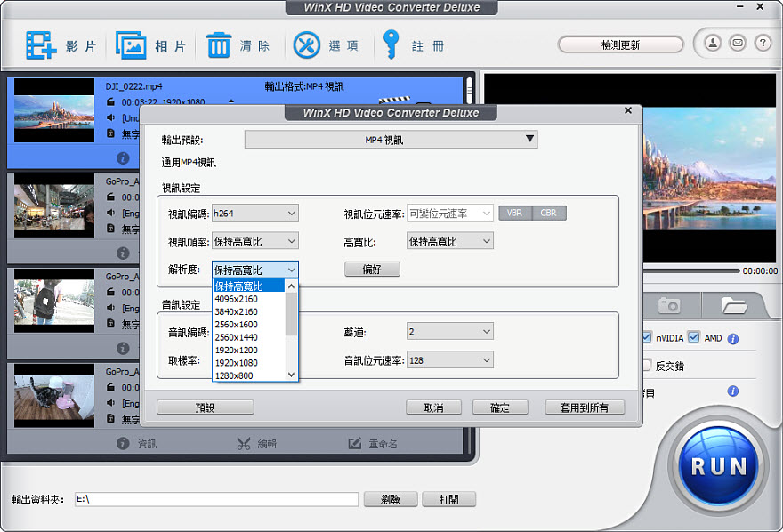
Task: Click the 預設 default button
Action: click(x=206, y=407)
